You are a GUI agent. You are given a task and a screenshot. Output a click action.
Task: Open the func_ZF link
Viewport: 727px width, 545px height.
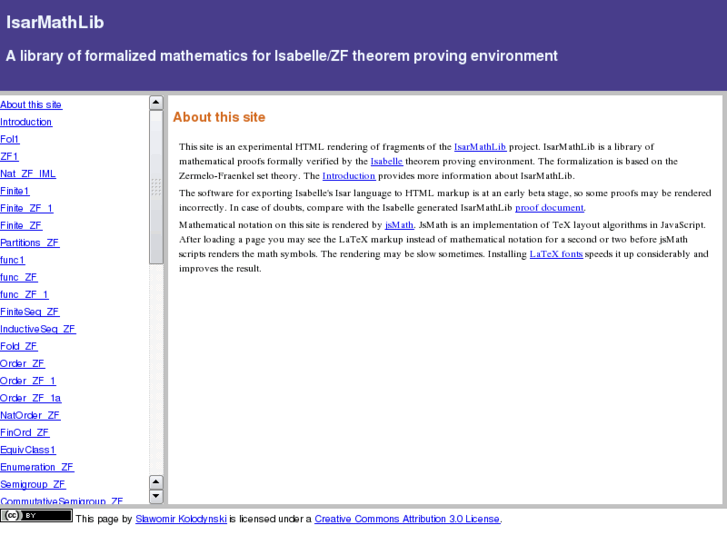tap(19, 277)
